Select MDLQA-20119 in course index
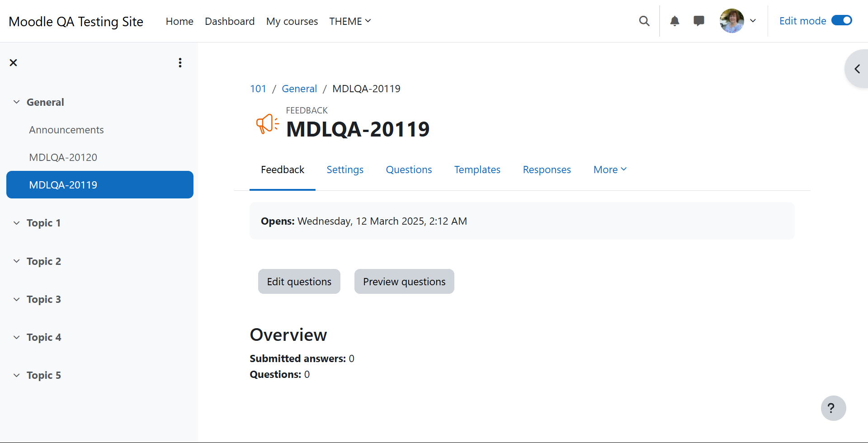 100,185
